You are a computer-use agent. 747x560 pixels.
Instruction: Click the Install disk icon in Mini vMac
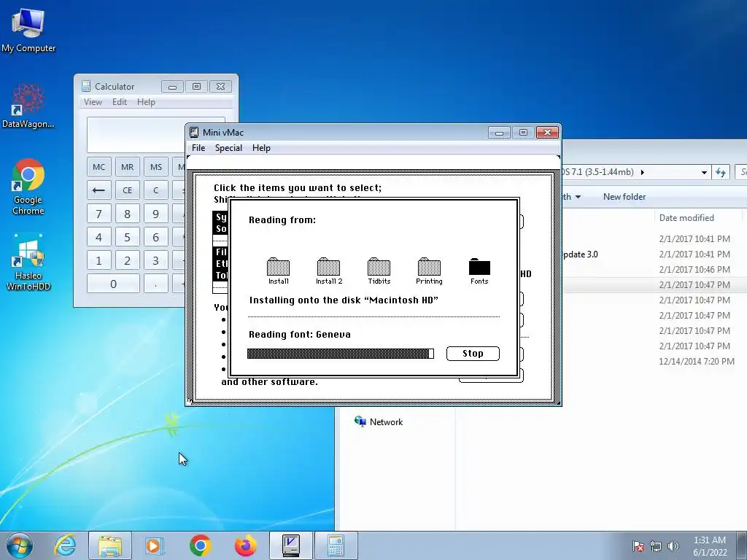coord(278,271)
